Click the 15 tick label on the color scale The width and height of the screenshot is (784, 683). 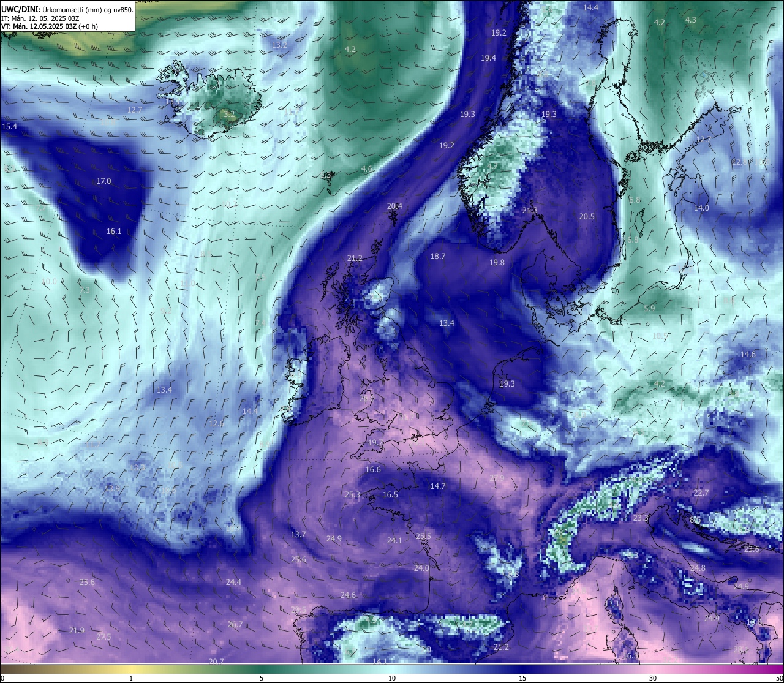point(522,678)
